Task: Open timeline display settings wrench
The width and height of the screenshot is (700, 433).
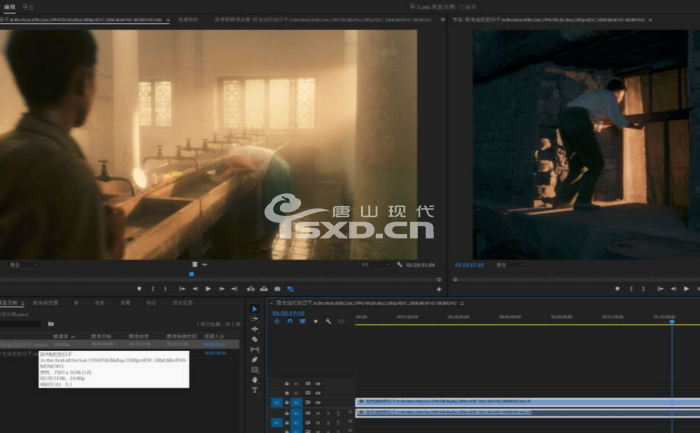Action: click(328, 321)
